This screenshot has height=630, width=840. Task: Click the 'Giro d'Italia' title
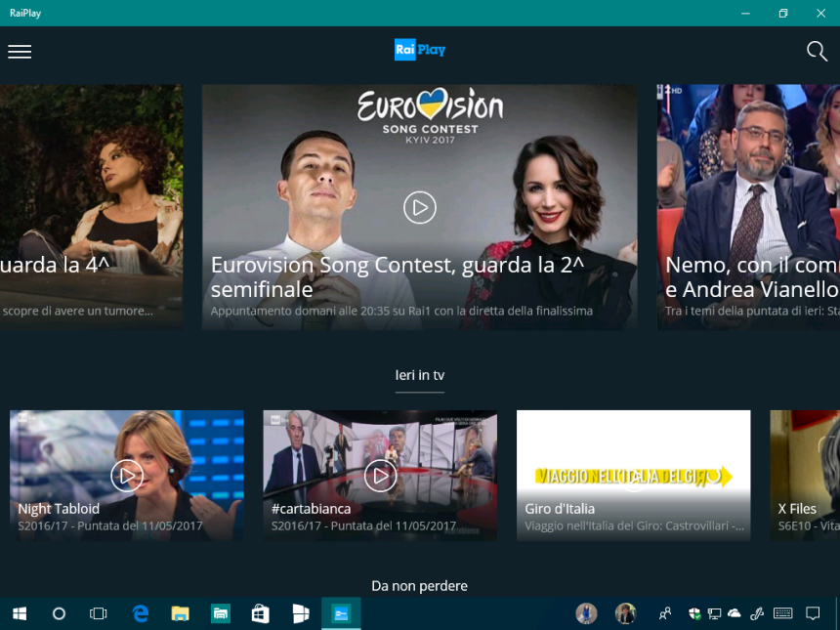coord(560,508)
